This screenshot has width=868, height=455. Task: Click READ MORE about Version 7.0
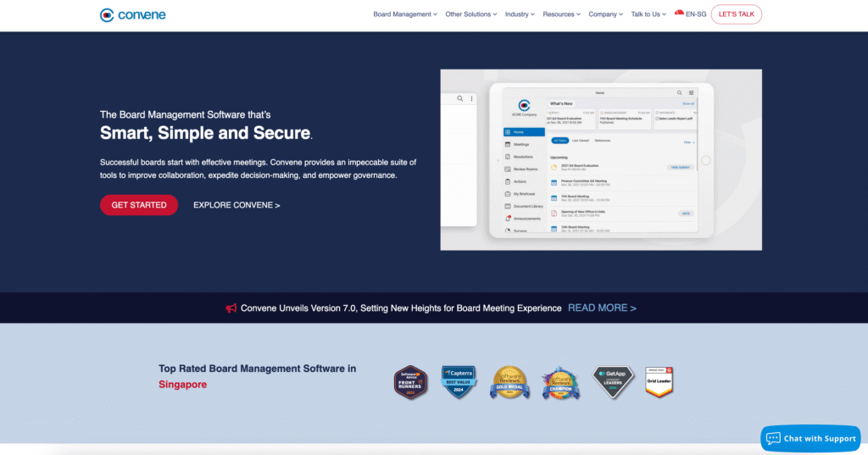pyautogui.click(x=602, y=308)
